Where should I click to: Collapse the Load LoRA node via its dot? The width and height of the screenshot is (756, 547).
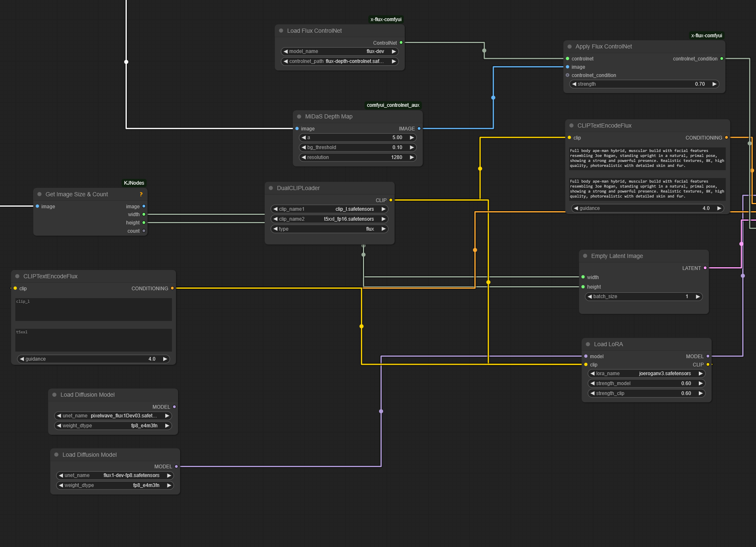point(588,344)
